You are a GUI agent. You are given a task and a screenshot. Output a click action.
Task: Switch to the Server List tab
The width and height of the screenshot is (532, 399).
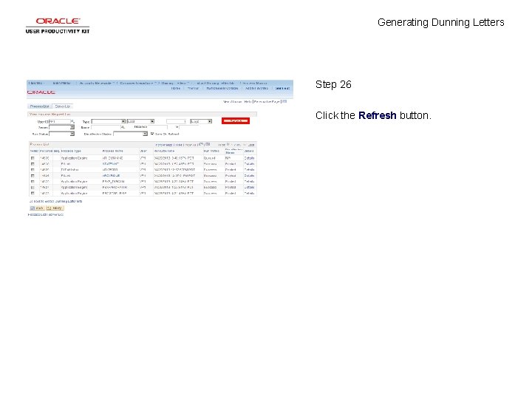[62, 106]
